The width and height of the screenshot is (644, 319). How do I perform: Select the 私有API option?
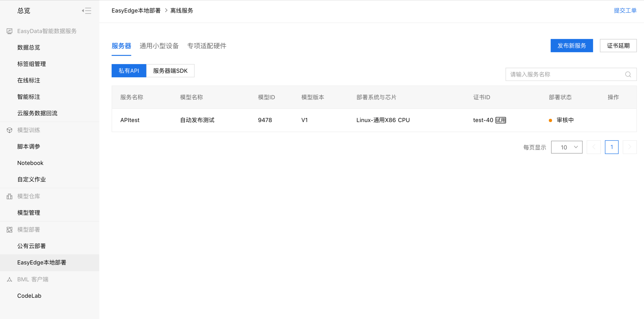click(x=129, y=71)
